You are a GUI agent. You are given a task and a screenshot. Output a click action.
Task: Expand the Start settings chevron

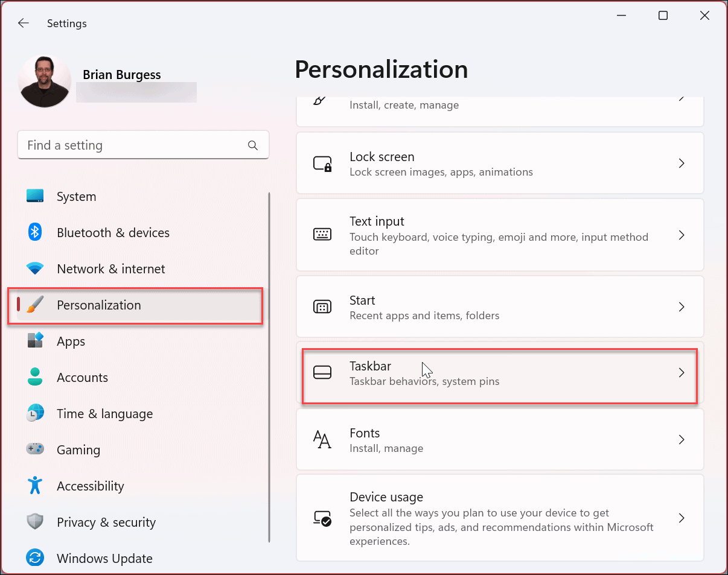(682, 307)
